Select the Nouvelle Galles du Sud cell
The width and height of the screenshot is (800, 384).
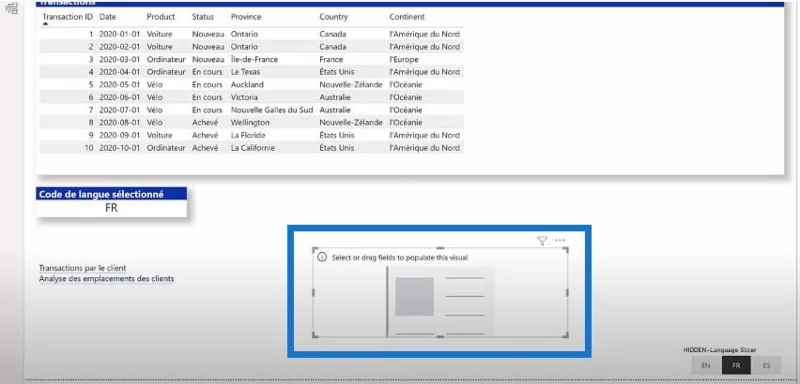[272, 110]
